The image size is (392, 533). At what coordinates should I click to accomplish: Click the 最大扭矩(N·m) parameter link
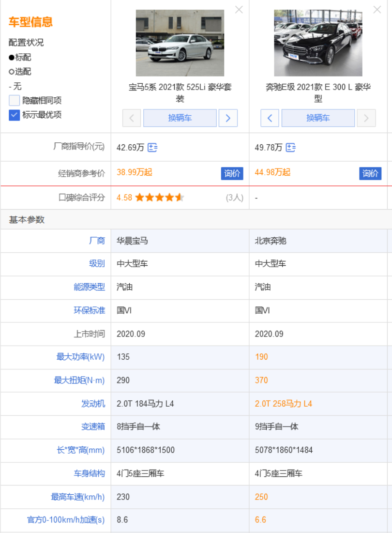click(79, 381)
